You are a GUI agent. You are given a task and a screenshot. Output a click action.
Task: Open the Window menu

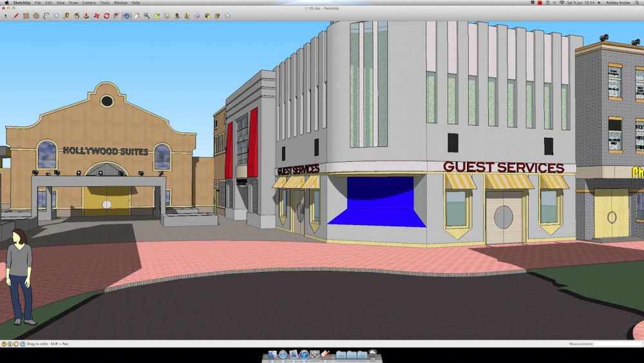(120, 3)
